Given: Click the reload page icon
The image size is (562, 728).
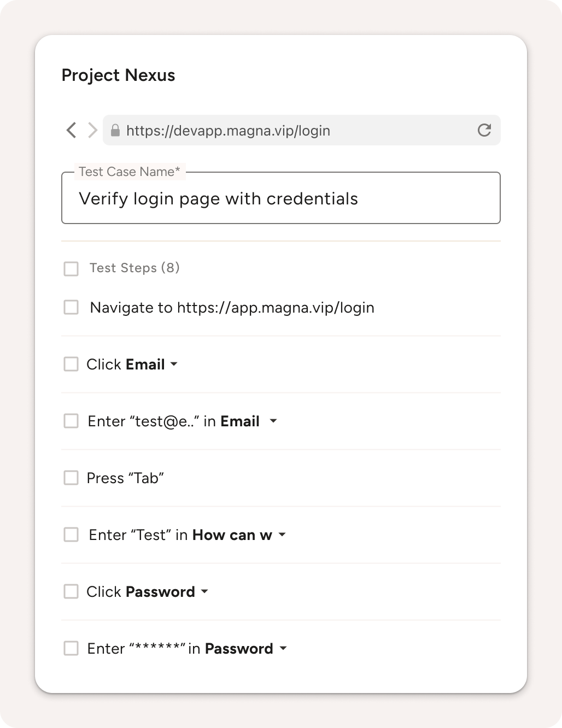Looking at the screenshot, I should pos(484,130).
